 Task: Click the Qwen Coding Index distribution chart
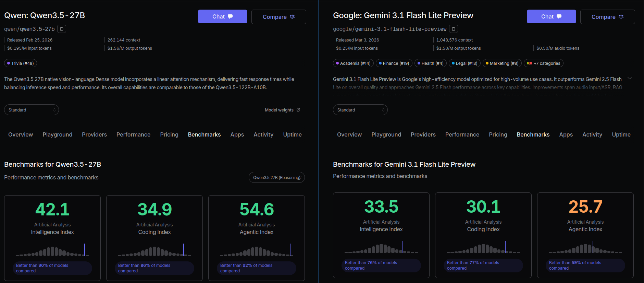[x=154, y=250]
